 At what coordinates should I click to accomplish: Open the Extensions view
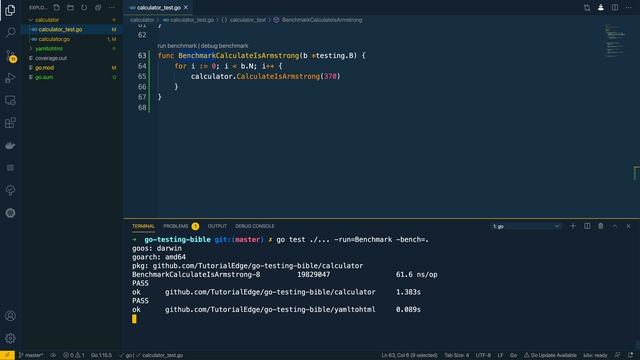tap(10, 122)
